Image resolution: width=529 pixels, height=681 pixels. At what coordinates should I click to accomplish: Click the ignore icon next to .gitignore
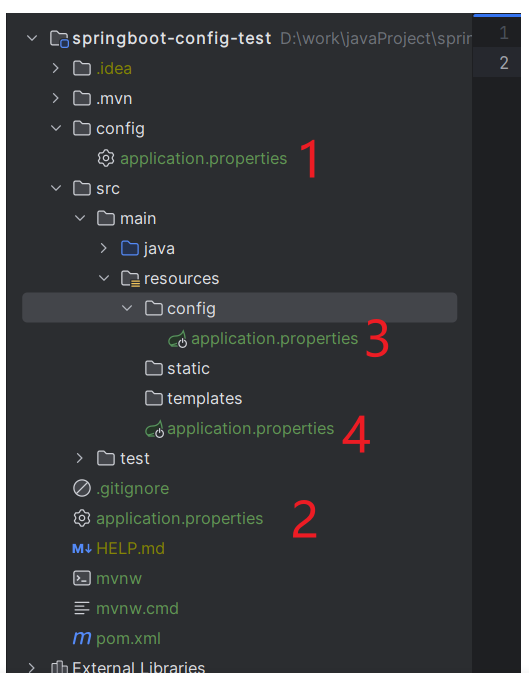point(82,488)
